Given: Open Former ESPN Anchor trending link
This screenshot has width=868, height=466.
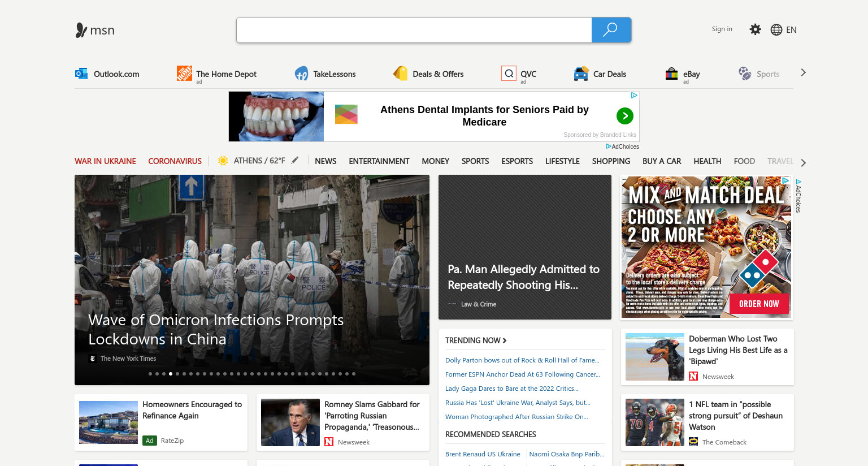Looking at the screenshot, I should pyautogui.click(x=523, y=374).
